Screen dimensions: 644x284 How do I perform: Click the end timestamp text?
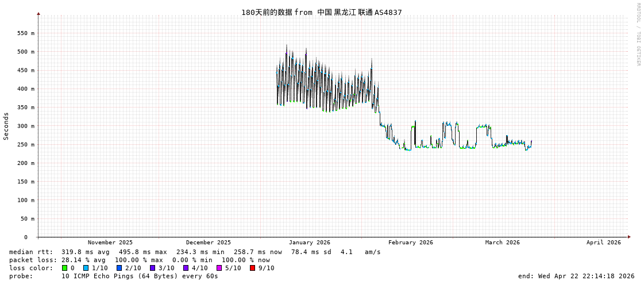coord(576,276)
